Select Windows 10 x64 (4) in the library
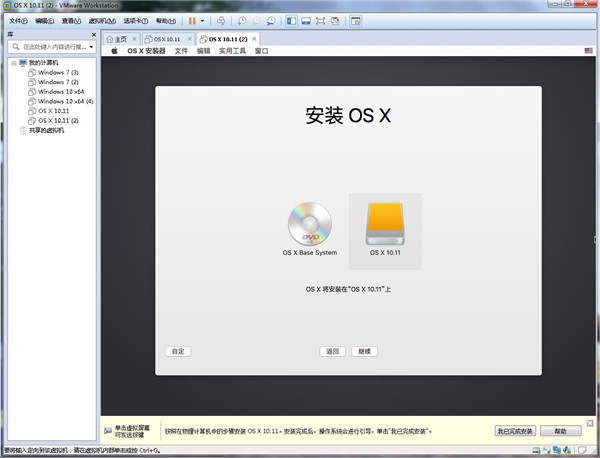 click(60, 101)
